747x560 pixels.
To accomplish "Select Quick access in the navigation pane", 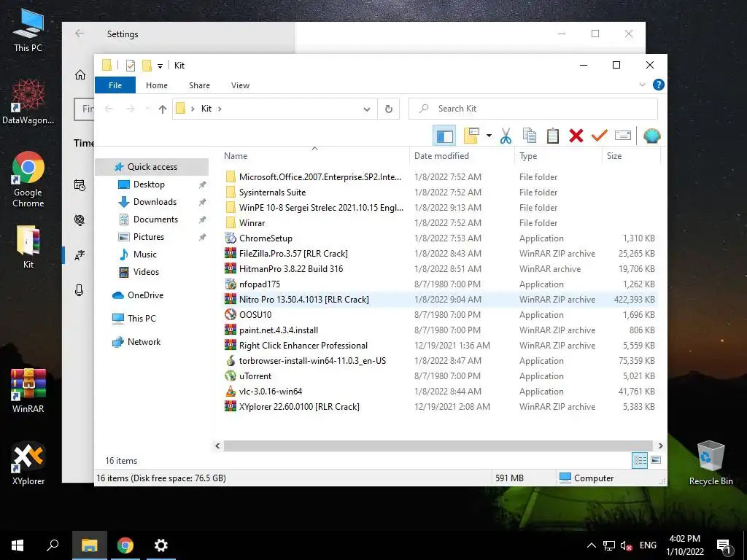I will pos(152,167).
